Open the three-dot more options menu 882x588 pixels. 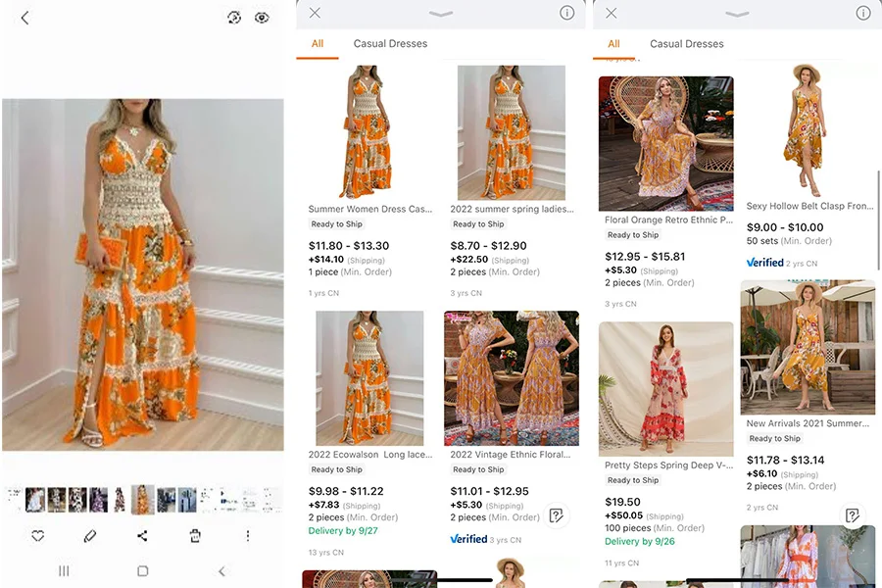pyautogui.click(x=247, y=536)
